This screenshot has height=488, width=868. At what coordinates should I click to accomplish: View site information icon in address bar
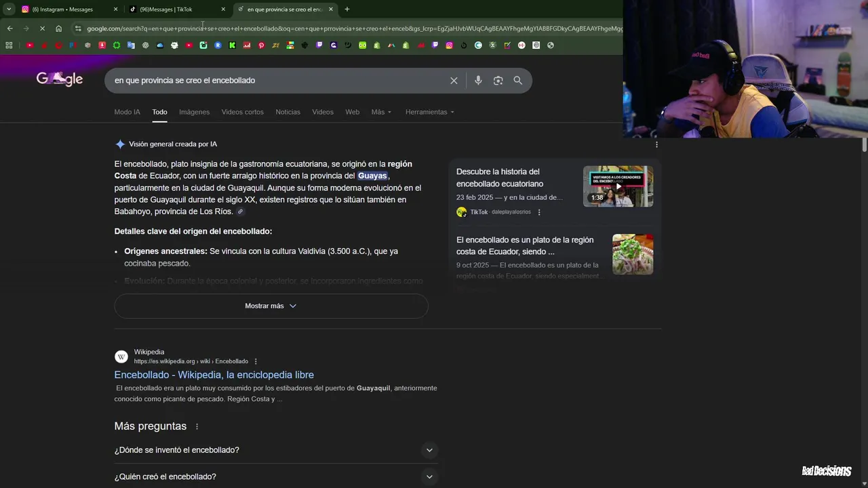pyautogui.click(x=78, y=28)
